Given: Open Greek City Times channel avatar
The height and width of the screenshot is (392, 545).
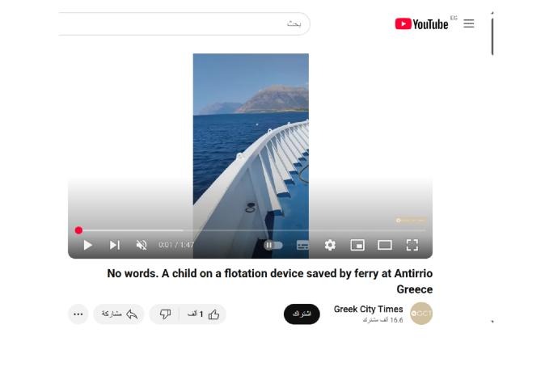Looking at the screenshot, I should 421,314.
